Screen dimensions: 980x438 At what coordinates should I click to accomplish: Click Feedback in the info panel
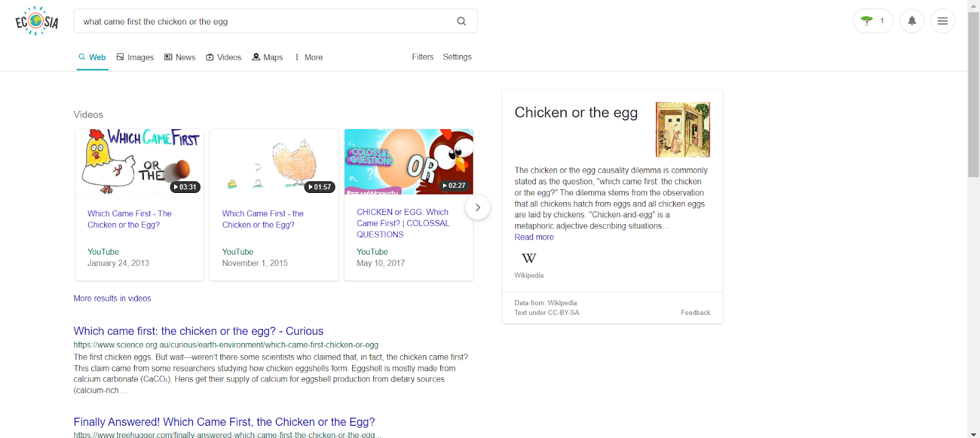pyautogui.click(x=695, y=312)
